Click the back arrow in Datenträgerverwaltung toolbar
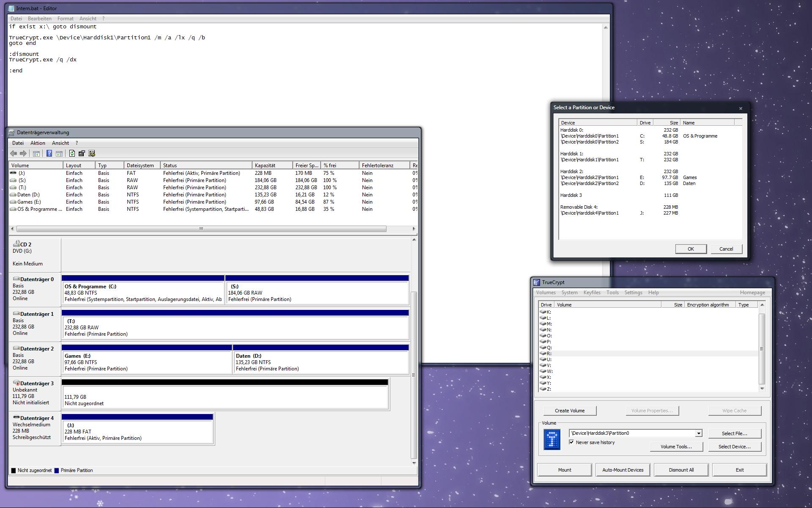 [14, 154]
